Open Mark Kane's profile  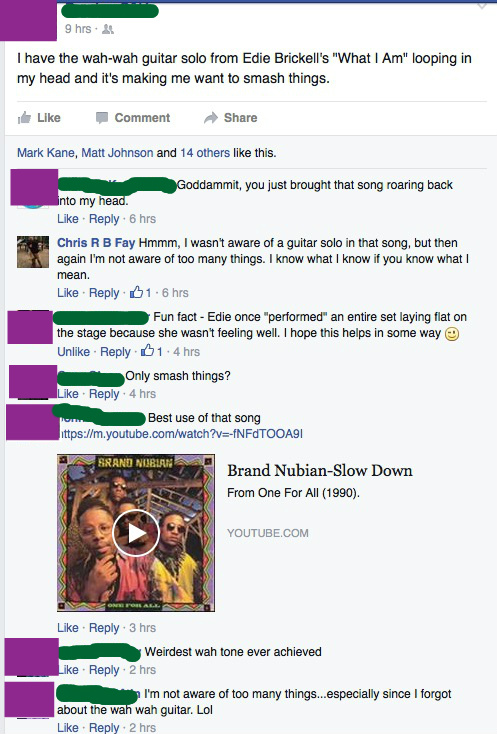[45, 153]
